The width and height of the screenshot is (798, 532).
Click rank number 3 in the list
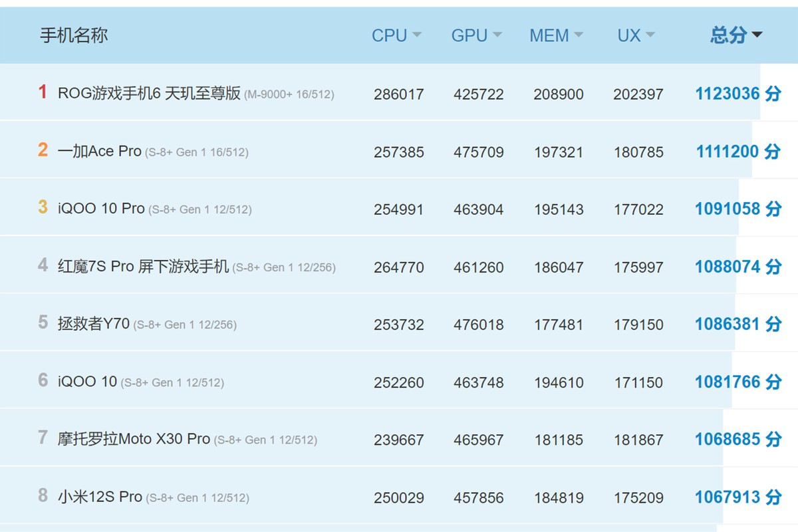coord(43,208)
